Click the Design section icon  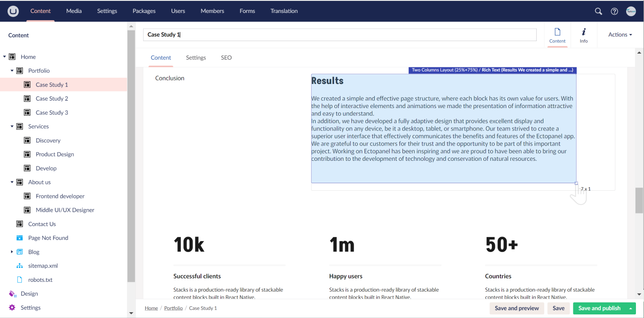[13, 293]
